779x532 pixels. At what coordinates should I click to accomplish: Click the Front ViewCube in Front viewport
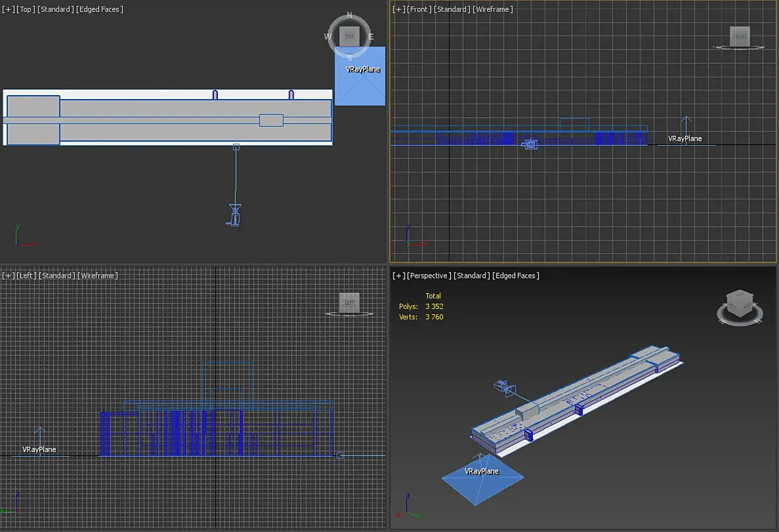[x=739, y=36]
